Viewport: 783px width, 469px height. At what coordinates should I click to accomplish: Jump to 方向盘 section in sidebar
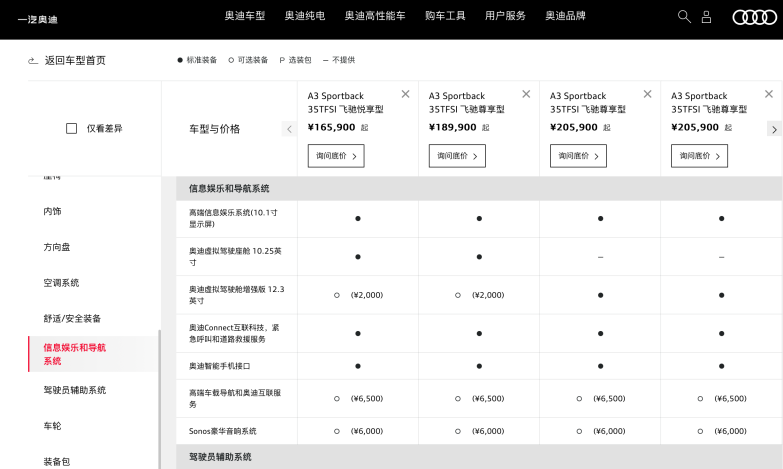click(x=57, y=247)
